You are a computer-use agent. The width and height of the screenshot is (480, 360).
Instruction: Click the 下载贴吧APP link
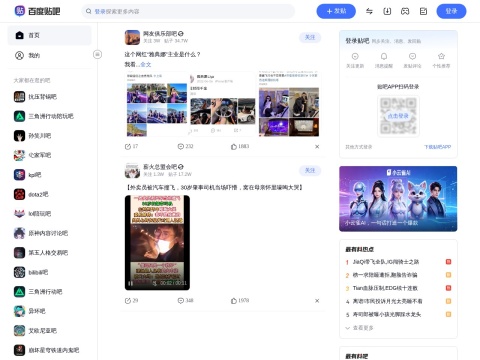tap(438, 147)
